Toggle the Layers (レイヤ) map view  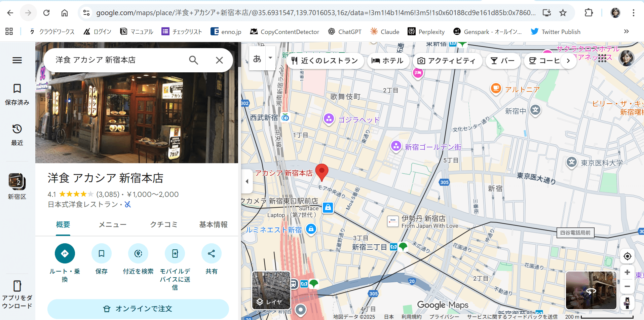coord(271,290)
